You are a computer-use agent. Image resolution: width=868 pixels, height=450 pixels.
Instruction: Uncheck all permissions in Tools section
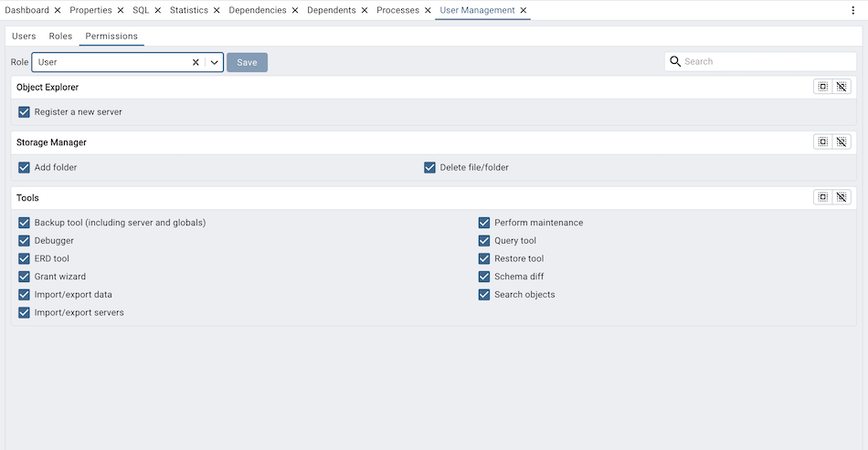(x=842, y=197)
